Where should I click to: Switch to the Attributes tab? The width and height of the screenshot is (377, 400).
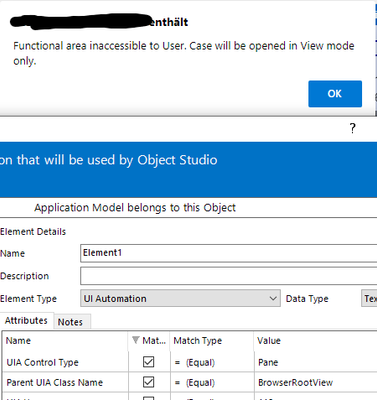(26, 321)
